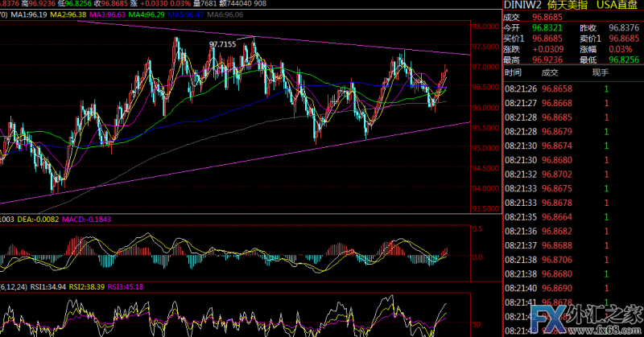Screen dimensions: 644x337
Task: Click the 98.0000 price axis label
Action: point(483,27)
